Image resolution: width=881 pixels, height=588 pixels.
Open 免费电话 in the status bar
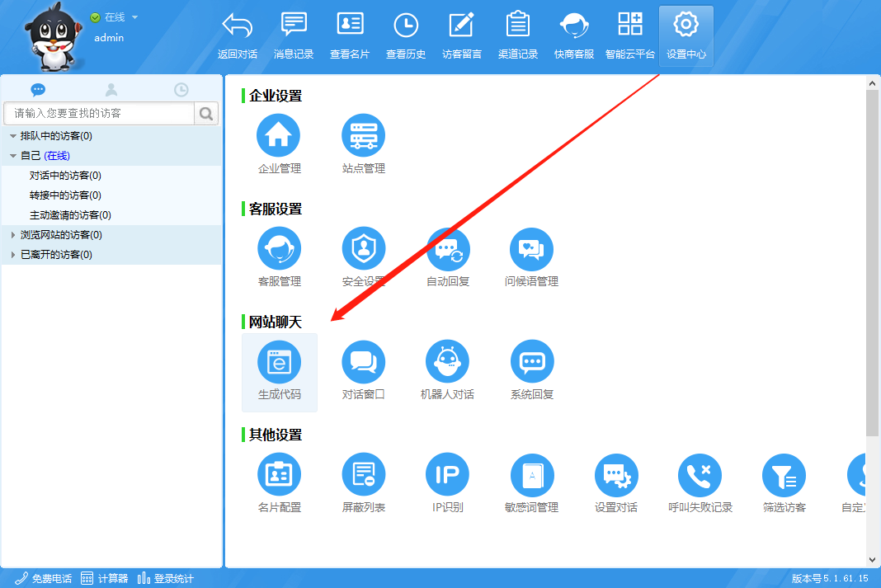point(44,578)
